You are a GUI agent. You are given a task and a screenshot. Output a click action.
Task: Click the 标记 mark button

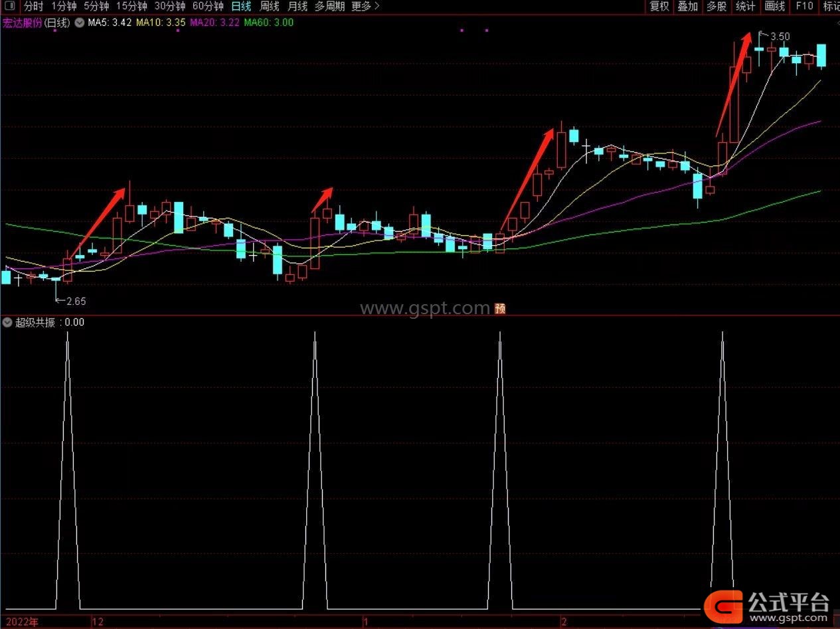831,7
